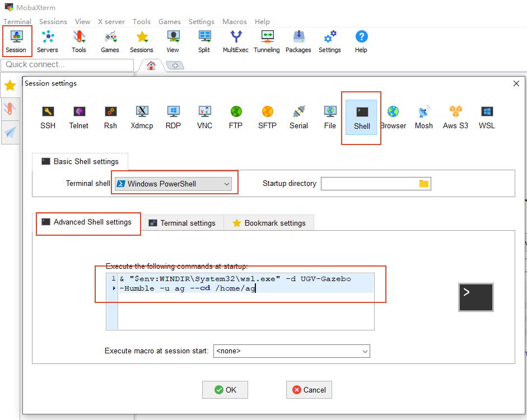Image resolution: width=527 pixels, height=420 pixels.
Task: Choose the RDP session type
Action: click(173, 117)
